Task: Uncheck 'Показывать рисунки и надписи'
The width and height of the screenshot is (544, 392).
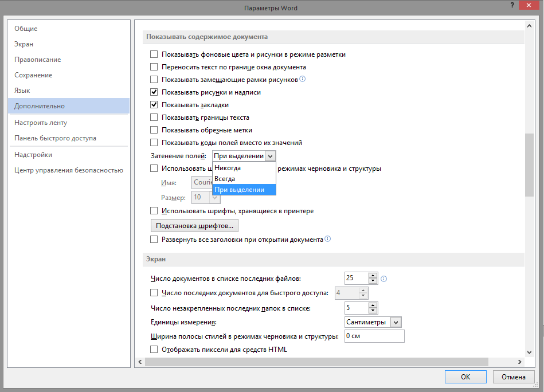Action: (x=154, y=92)
